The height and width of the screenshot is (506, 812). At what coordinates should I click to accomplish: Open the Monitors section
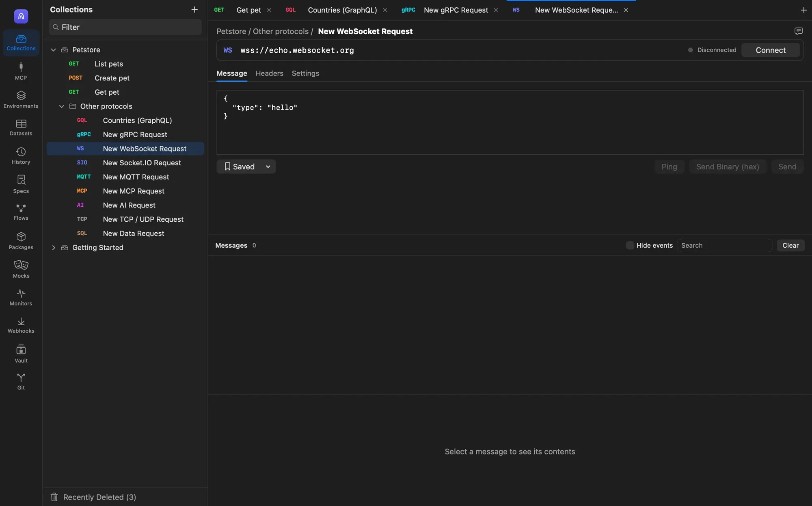pyautogui.click(x=21, y=297)
